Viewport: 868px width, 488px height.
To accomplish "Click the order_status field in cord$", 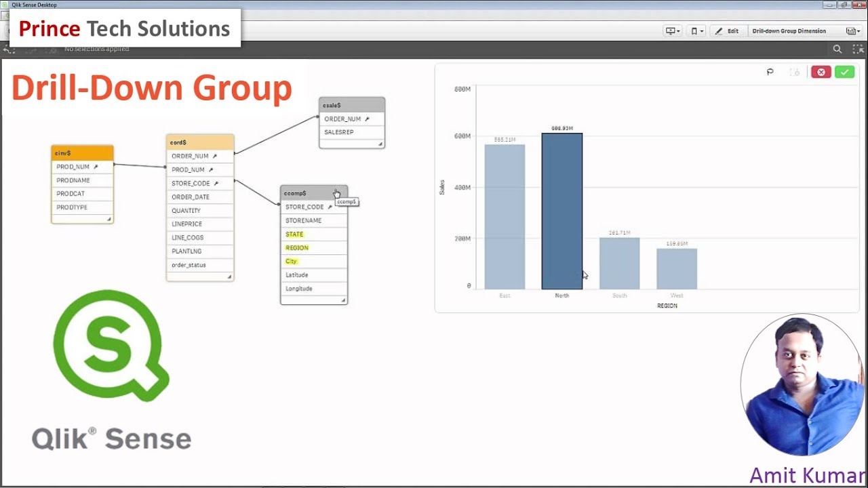I will [x=200, y=265].
